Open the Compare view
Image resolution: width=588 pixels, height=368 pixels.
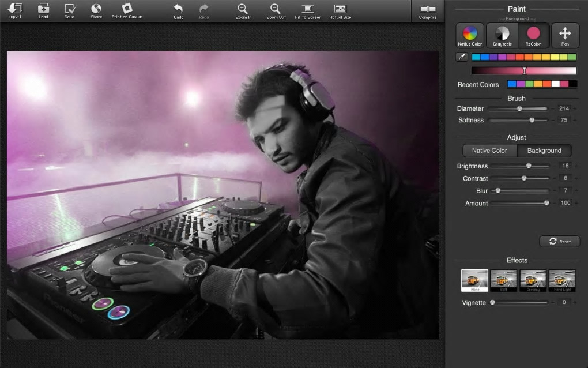pos(428,10)
